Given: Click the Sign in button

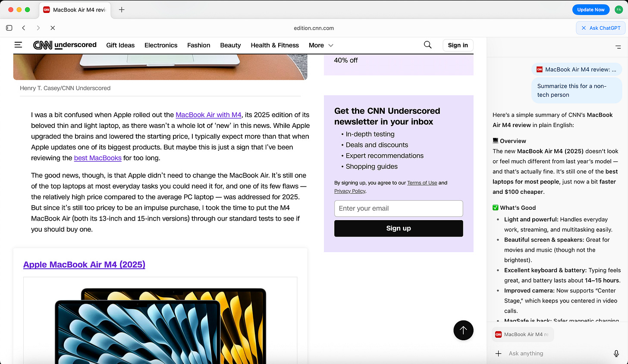Looking at the screenshot, I should pos(458,45).
